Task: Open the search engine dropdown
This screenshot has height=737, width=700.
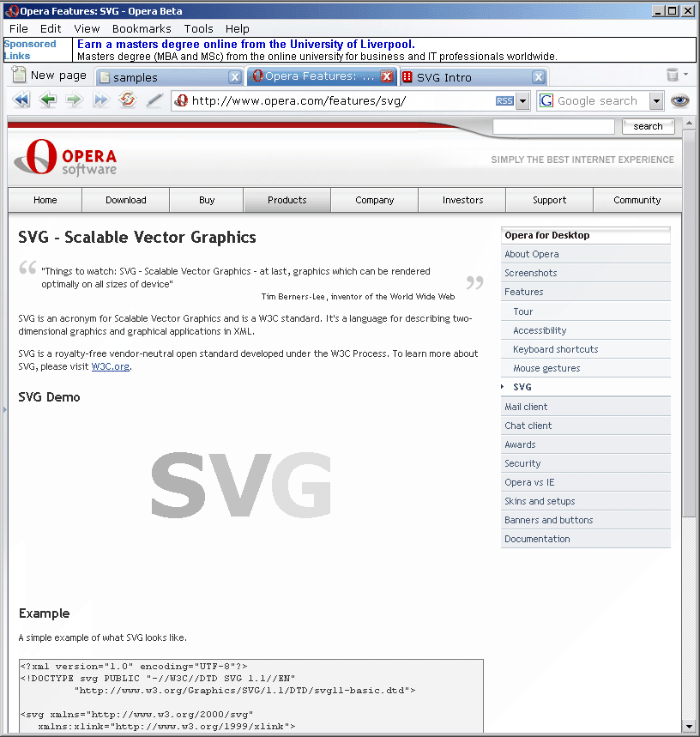Action: pos(656,101)
